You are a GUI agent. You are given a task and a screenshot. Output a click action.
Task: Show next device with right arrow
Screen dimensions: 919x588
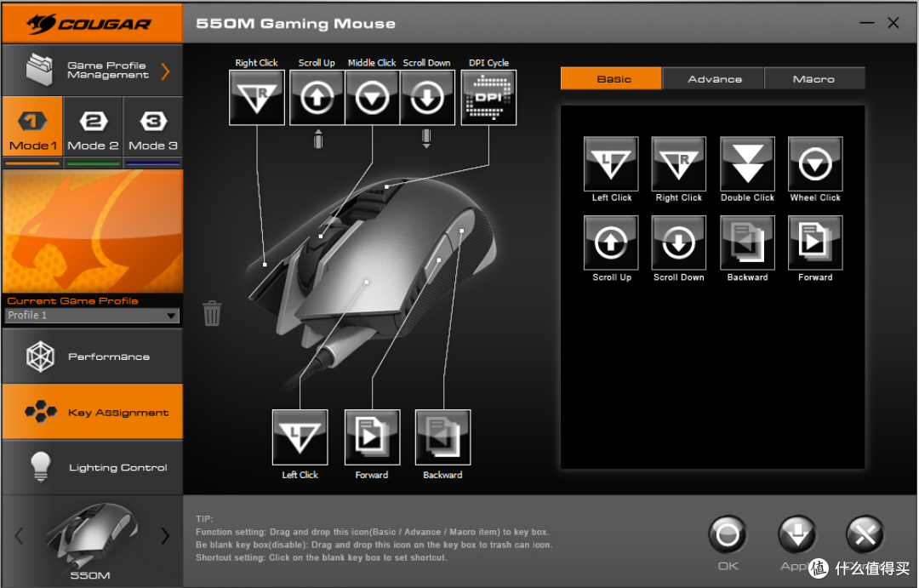[165, 535]
